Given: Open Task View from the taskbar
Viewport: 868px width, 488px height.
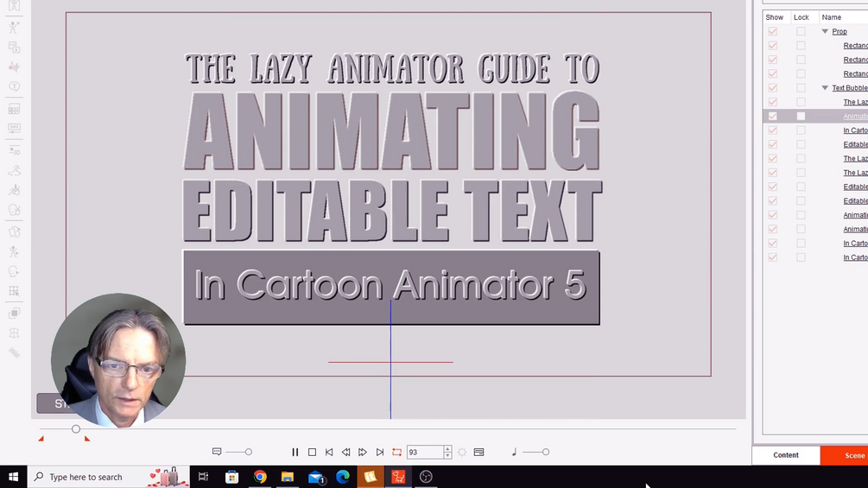Looking at the screenshot, I should click(x=203, y=477).
